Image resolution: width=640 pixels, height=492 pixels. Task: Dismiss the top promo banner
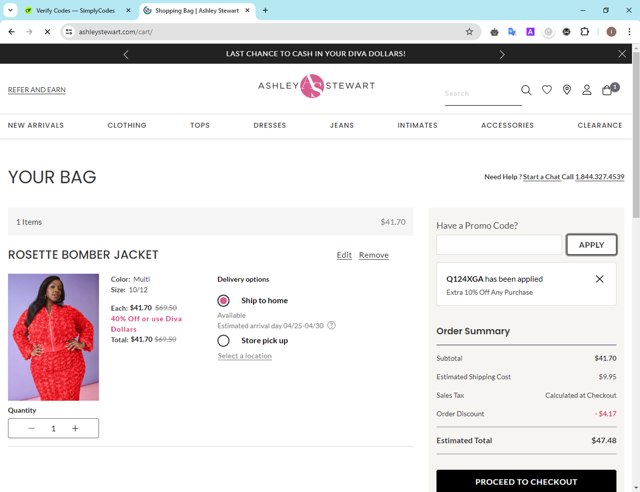pos(622,54)
